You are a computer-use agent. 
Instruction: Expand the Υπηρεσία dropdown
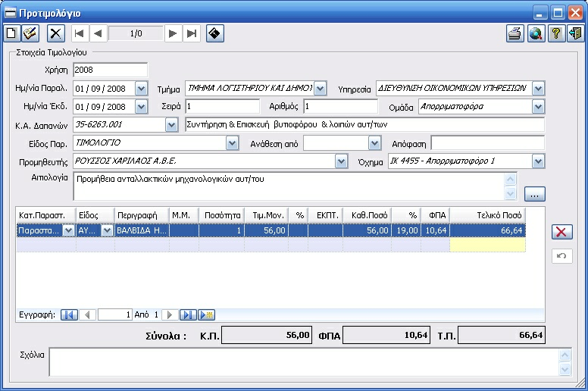(x=538, y=89)
